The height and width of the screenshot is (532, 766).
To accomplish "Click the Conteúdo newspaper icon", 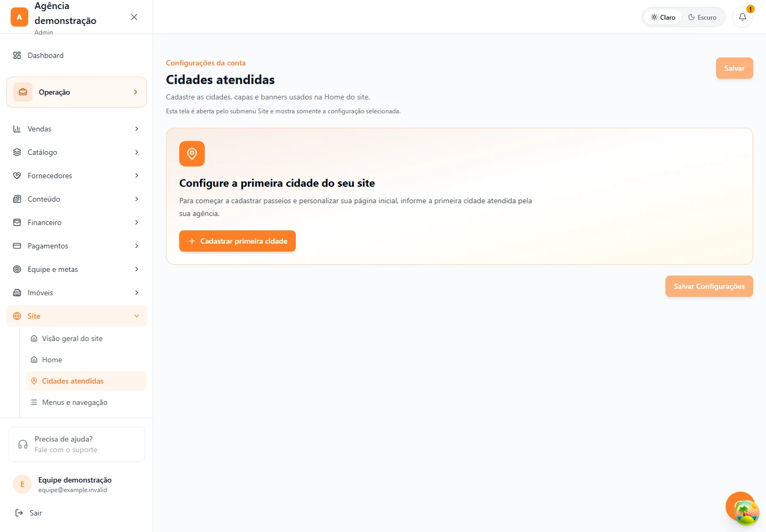I will pyautogui.click(x=17, y=199).
